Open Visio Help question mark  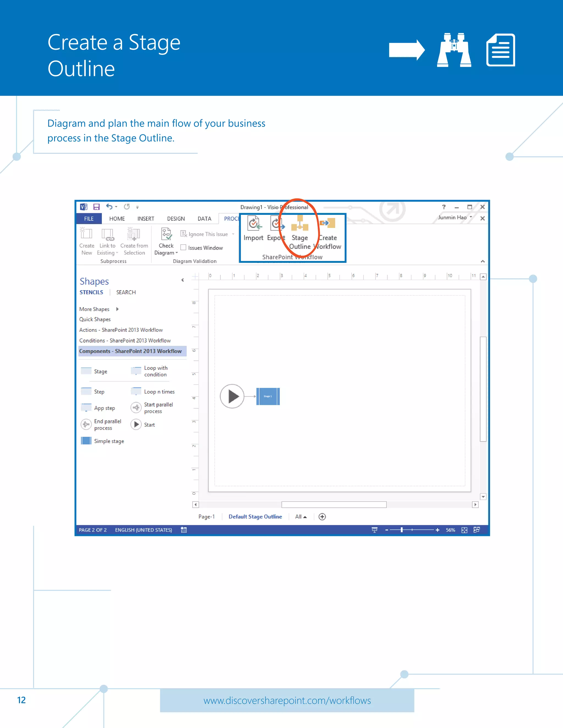[444, 207]
